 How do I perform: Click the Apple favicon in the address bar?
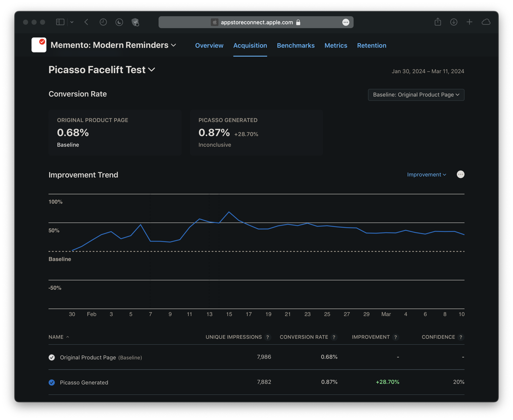(214, 22)
